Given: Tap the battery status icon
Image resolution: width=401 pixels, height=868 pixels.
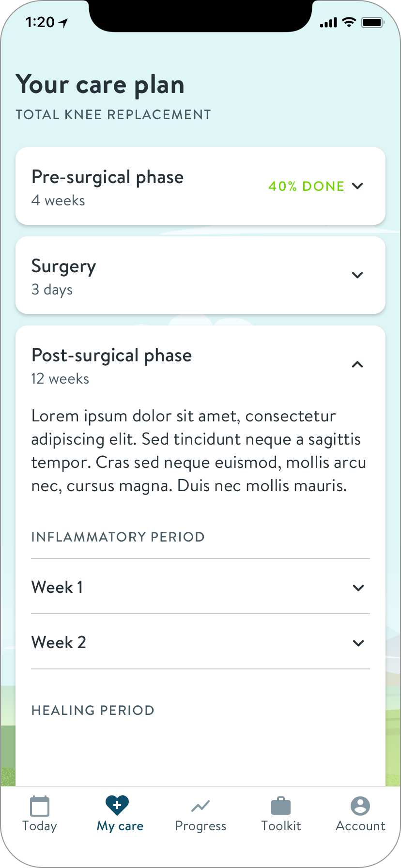Looking at the screenshot, I should (372, 22).
